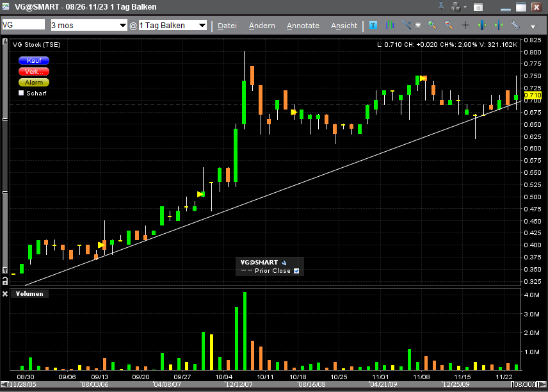Click the VG@SMART legend label
The height and width of the screenshot is (392, 548).
tap(259, 262)
